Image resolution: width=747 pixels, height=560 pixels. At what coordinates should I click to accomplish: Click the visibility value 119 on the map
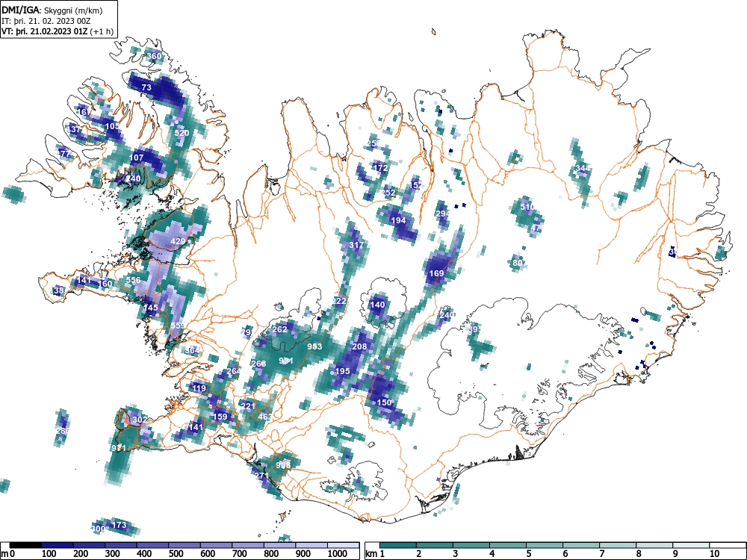pyautogui.click(x=199, y=388)
